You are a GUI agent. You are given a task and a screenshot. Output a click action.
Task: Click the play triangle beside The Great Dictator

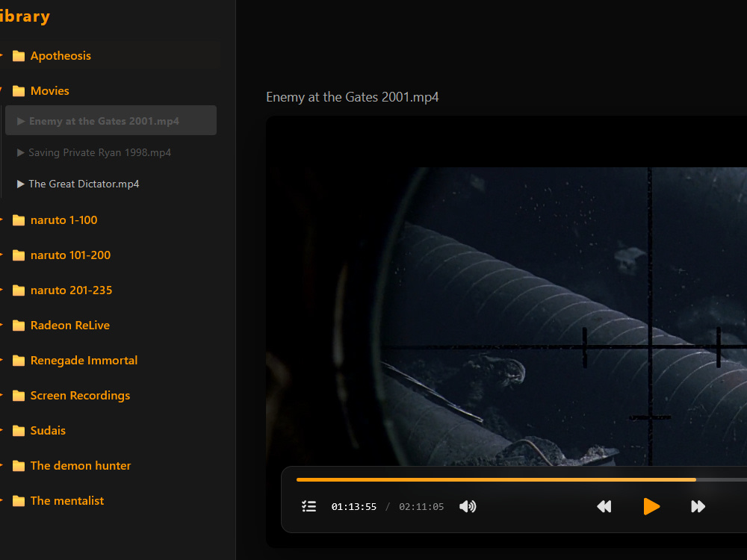pos(20,184)
